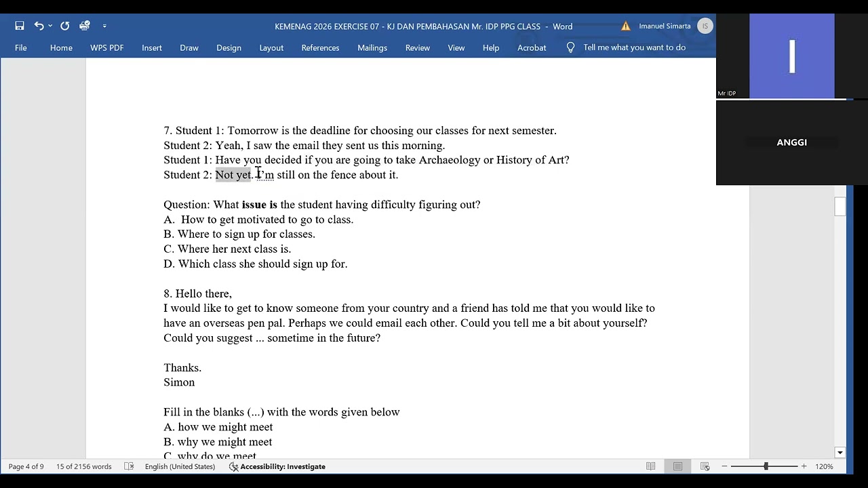This screenshot has height=488, width=868.
Task: Click the Page 4 of 9 indicator
Action: coord(26,466)
